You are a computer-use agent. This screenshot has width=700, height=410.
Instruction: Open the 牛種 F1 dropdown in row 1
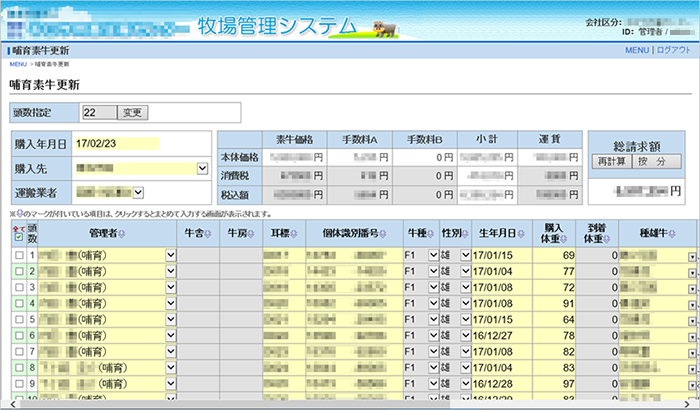coord(433,256)
